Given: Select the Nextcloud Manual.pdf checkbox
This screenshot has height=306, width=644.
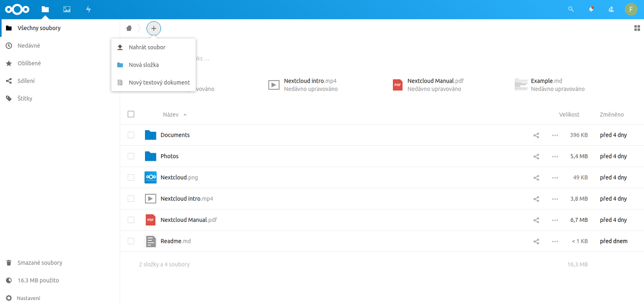Looking at the screenshot, I should (131, 220).
